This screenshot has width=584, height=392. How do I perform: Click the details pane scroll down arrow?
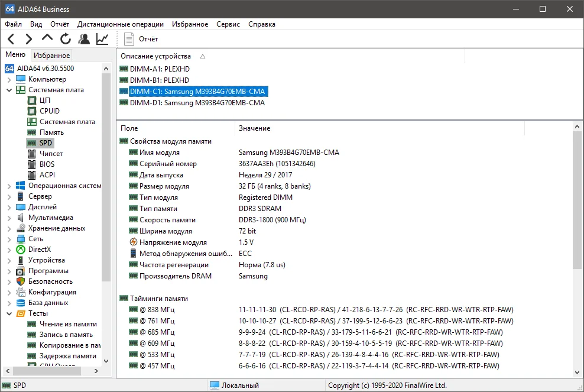[577, 372]
